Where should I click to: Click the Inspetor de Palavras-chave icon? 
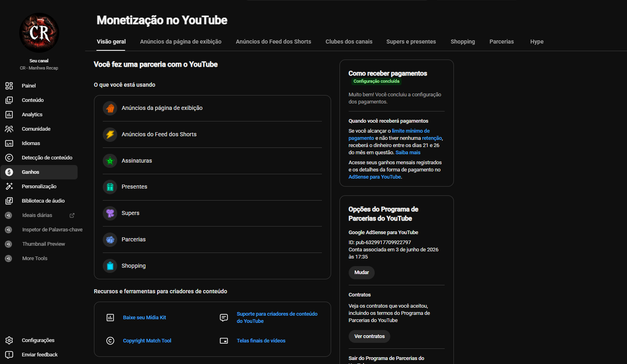click(8, 230)
